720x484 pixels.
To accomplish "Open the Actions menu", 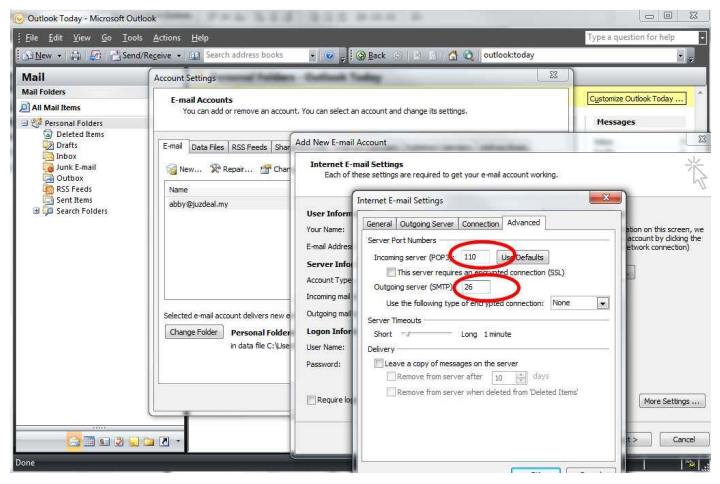I will point(167,38).
